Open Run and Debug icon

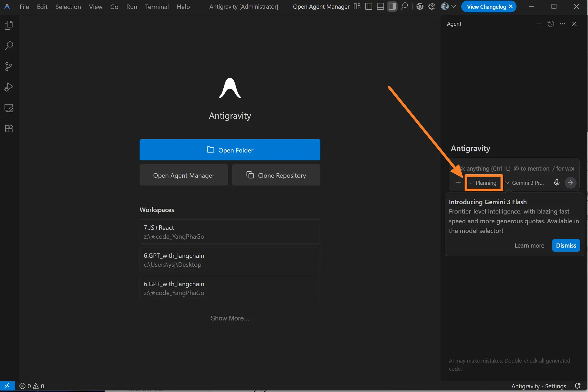[9, 87]
